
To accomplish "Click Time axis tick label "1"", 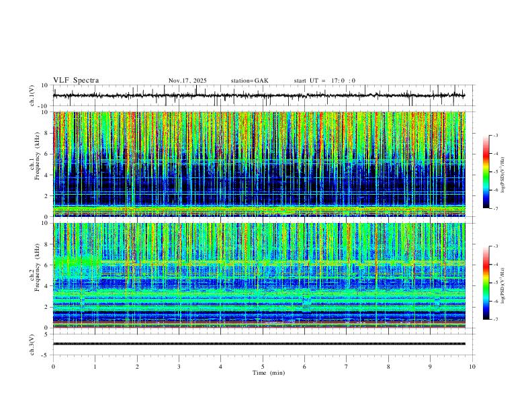I will coord(95,367).
